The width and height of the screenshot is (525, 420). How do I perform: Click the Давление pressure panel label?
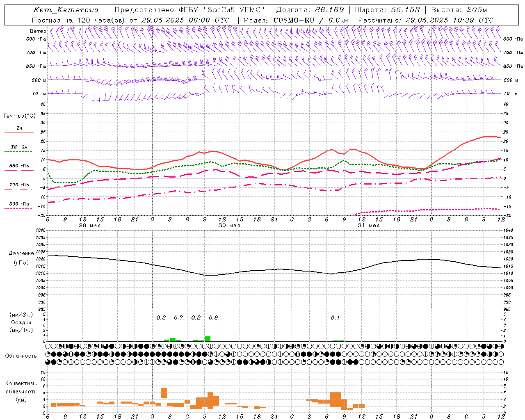pos(21,253)
